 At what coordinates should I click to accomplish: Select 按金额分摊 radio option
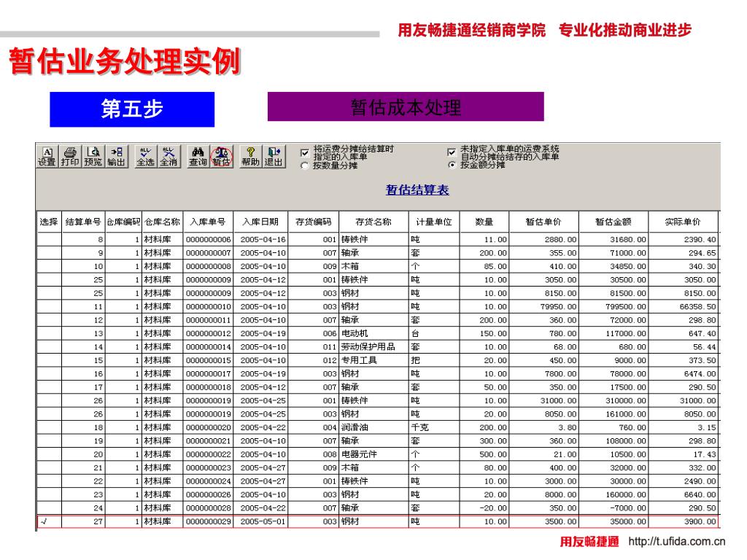(452, 165)
